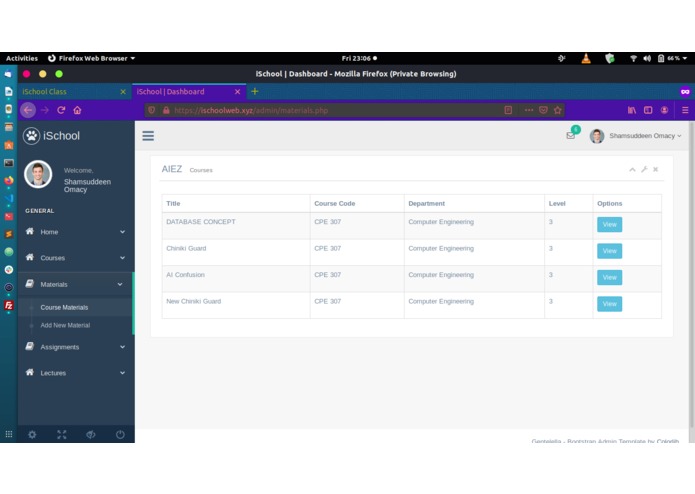Save page to Pocket icon
The height and width of the screenshot is (494, 695).
click(x=543, y=110)
